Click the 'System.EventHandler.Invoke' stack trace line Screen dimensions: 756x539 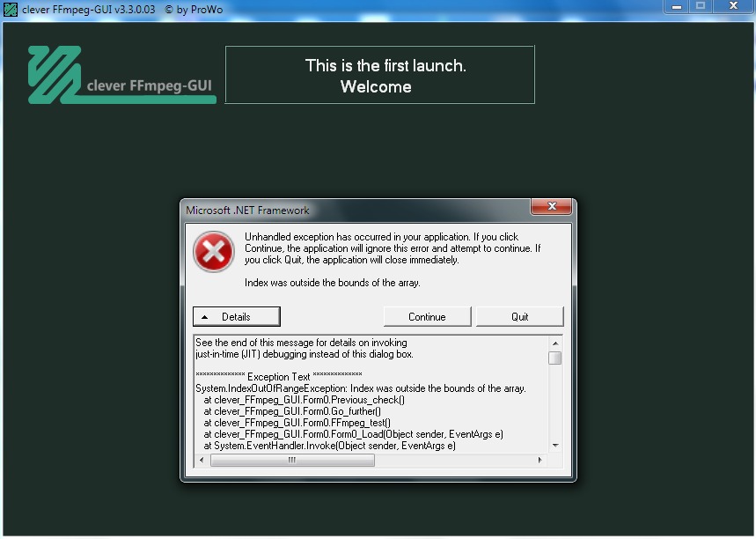click(x=329, y=446)
